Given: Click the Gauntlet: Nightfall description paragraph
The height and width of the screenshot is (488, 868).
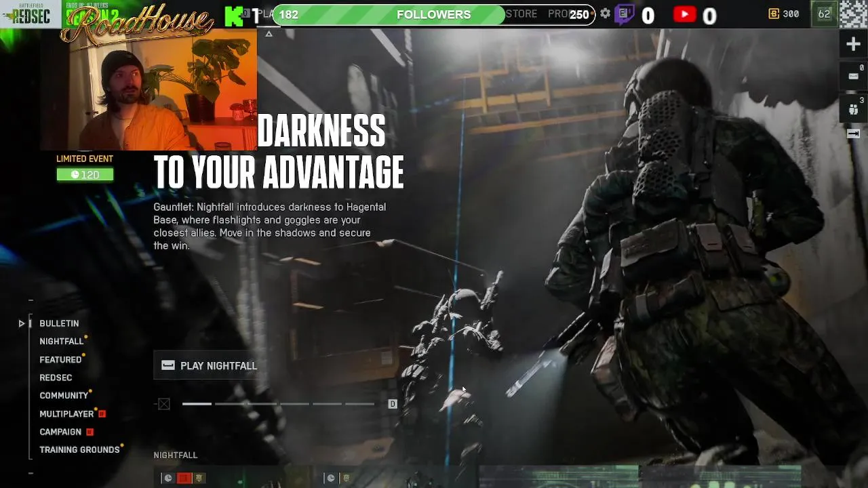Looking at the screenshot, I should click(x=270, y=226).
